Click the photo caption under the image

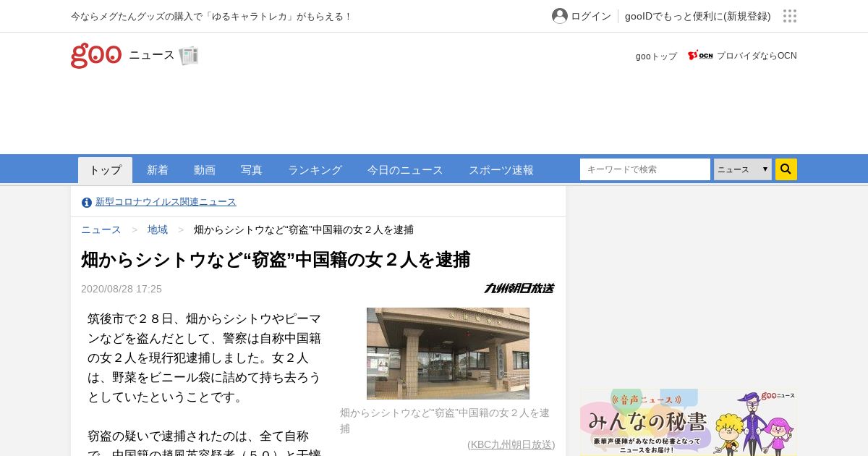(x=446, y=421)
